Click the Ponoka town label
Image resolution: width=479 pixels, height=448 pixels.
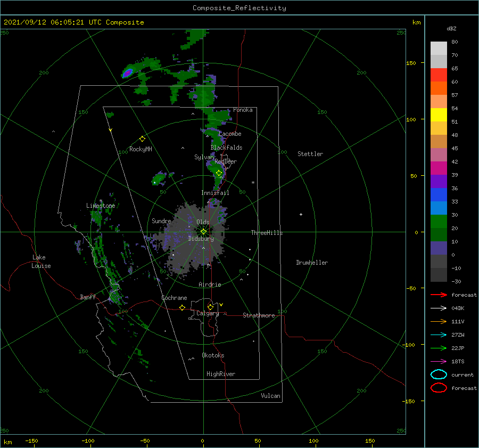coord(243,110)
